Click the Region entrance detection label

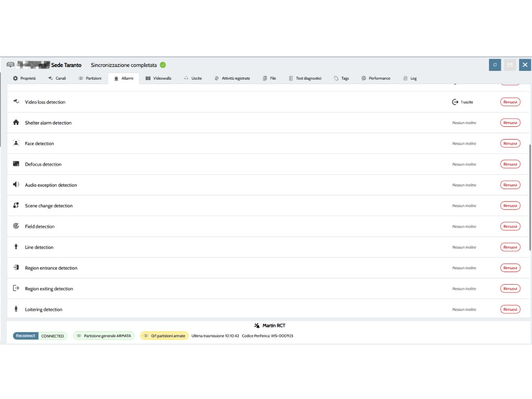(51, 268)
